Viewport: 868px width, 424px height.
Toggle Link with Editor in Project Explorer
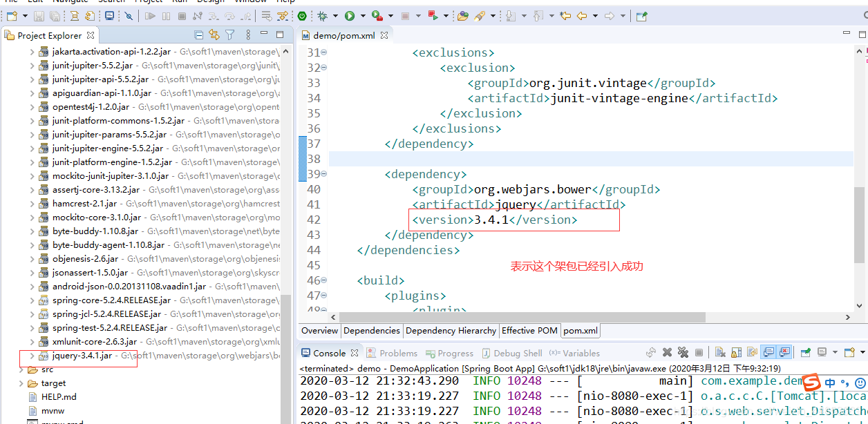coord(214,35)
